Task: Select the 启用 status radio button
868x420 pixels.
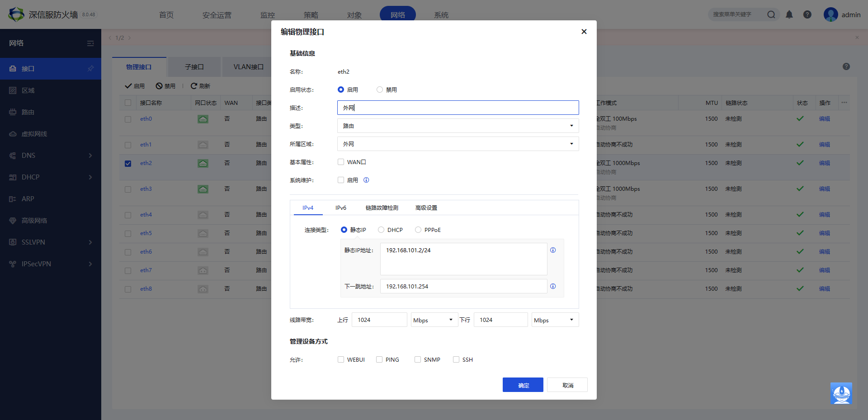Action: coord(341,90)
